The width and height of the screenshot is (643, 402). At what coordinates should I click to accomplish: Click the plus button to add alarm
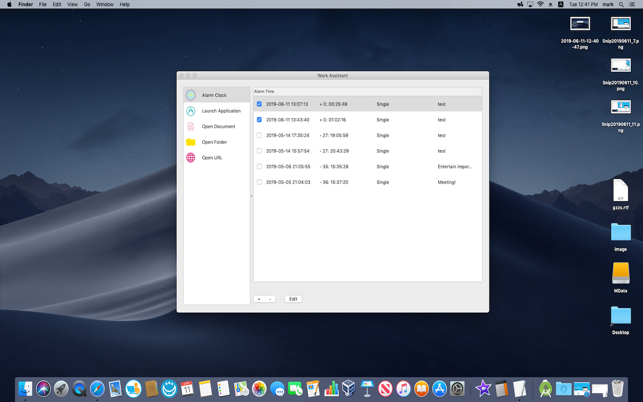(x=259, y=299)
